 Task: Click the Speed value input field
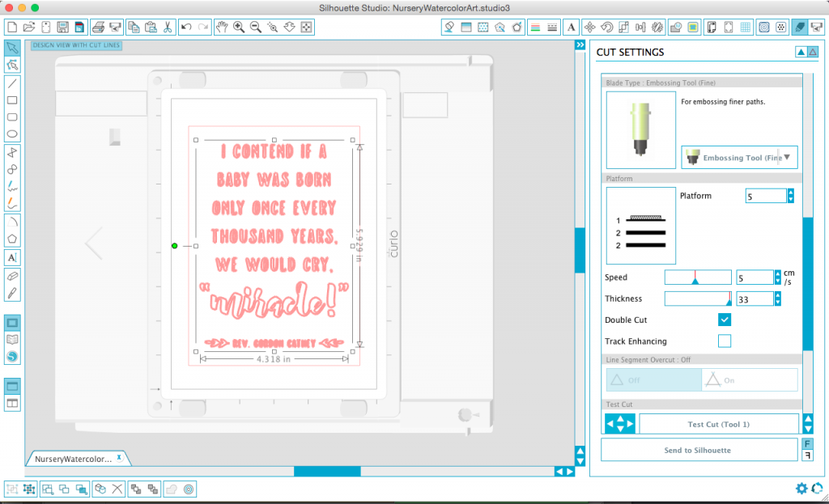tap(755, 277)
